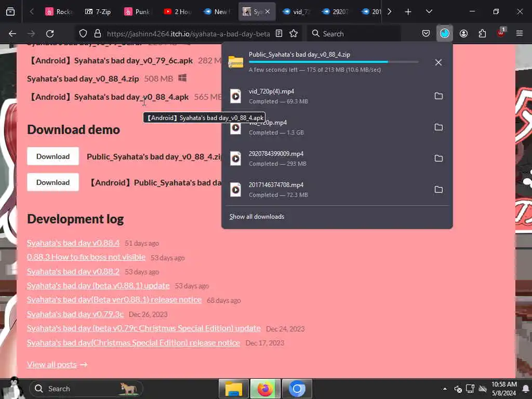Show hidden system tray icons
The height and width of the screenshot is (399, 532).
445,389
